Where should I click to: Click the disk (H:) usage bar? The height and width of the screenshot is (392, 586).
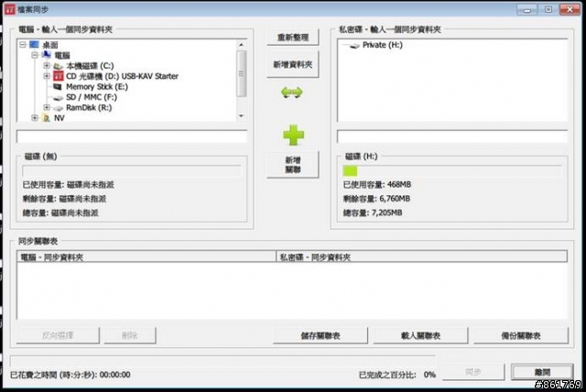point(452,171)
